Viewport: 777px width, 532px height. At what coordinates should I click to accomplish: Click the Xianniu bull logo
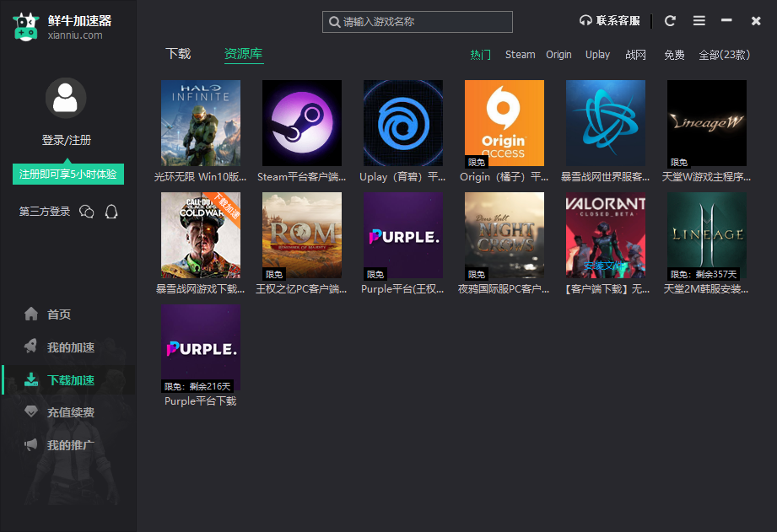25,25
